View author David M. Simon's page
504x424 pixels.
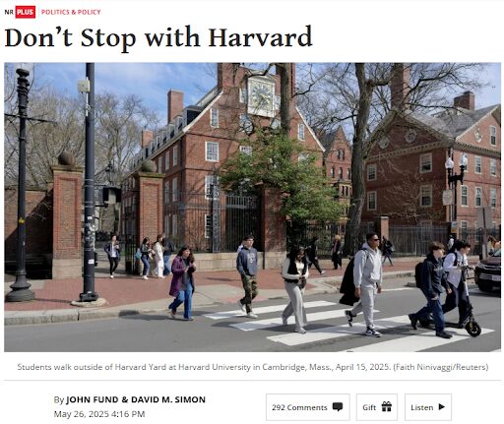168,399
